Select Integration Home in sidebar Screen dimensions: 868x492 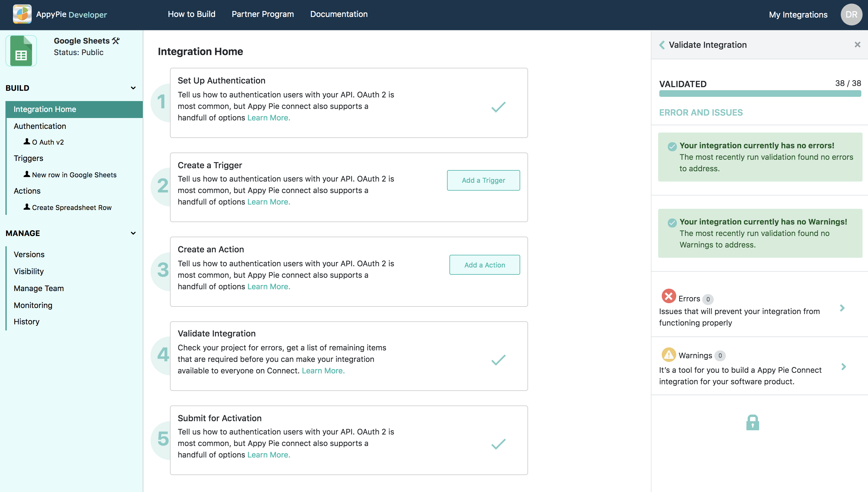pyautogui.click(x=74, y=109)
